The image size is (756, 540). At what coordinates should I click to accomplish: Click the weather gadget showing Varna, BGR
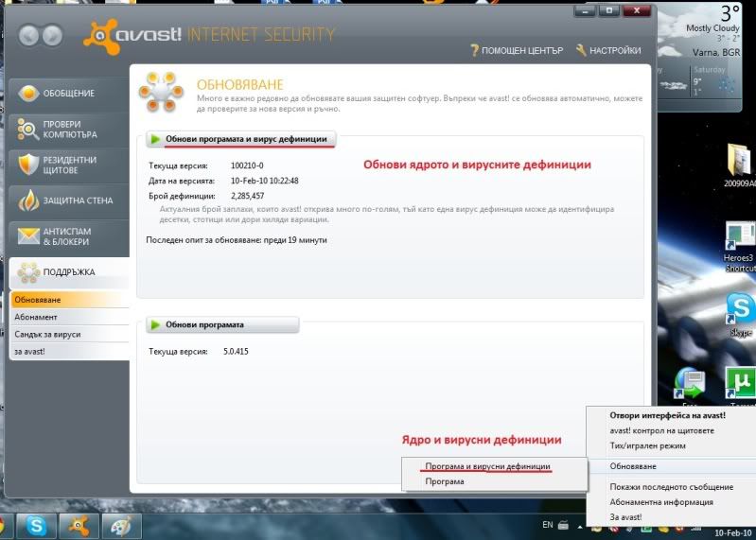tap(699, 57)
